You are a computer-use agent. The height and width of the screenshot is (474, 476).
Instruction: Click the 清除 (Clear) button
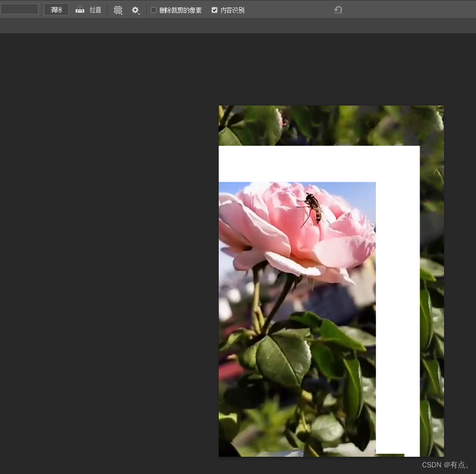(x=56, y=10)
